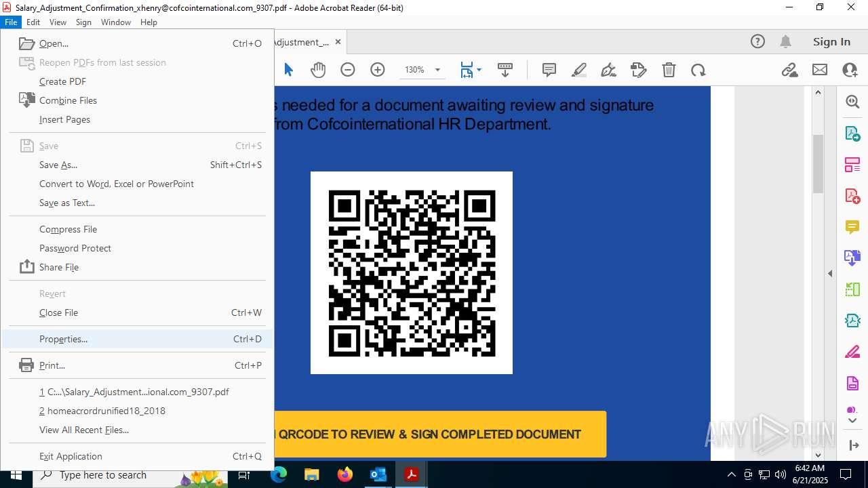This screenshot has width=868, height=488.
Task: Select Create PDF menu entry
Action: click(x=138, y=81)
